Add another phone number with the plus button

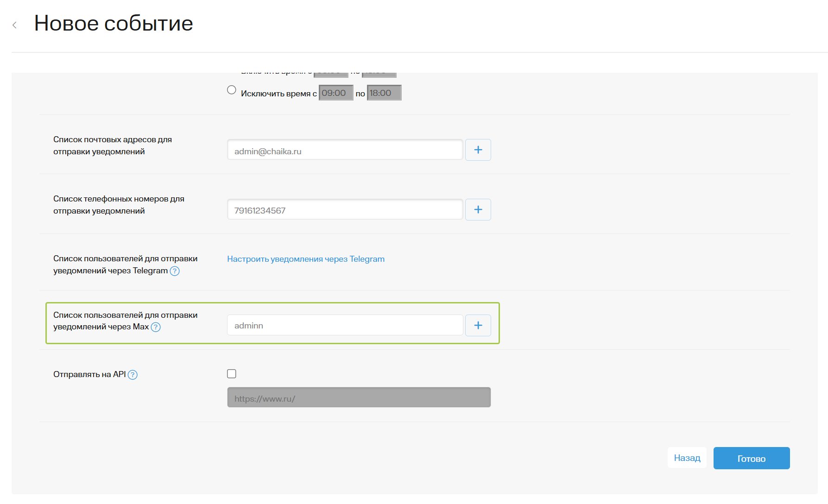(478, 210)
